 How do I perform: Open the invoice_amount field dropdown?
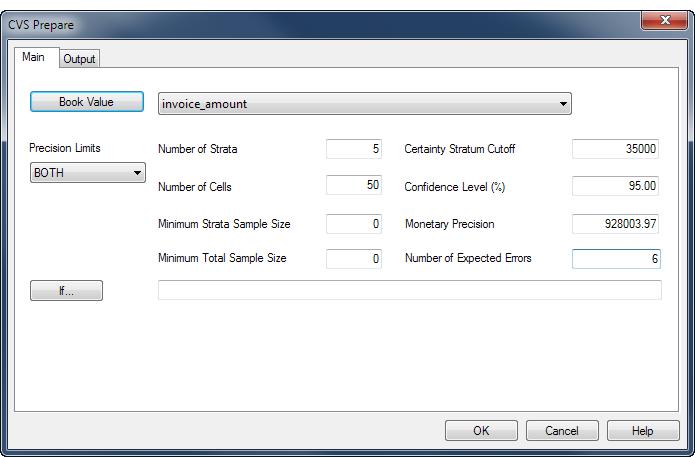(365, 104)
